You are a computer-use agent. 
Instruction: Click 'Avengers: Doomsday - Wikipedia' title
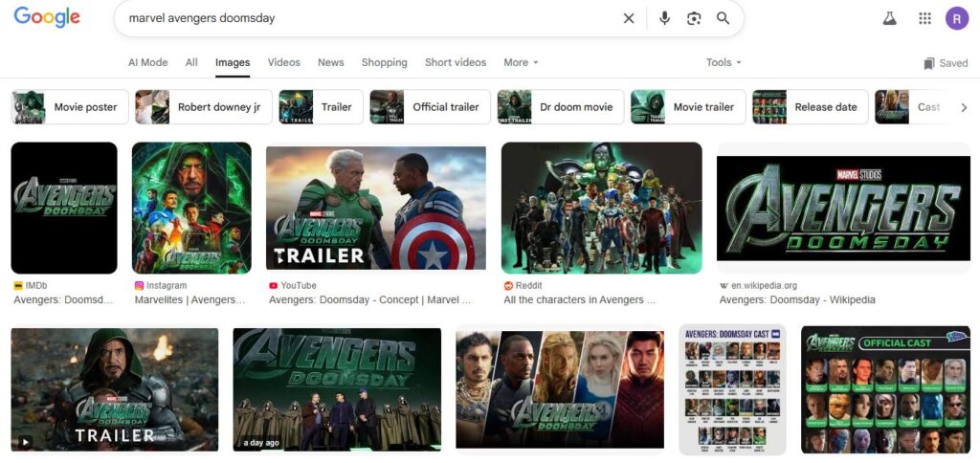tap(797, 300)
